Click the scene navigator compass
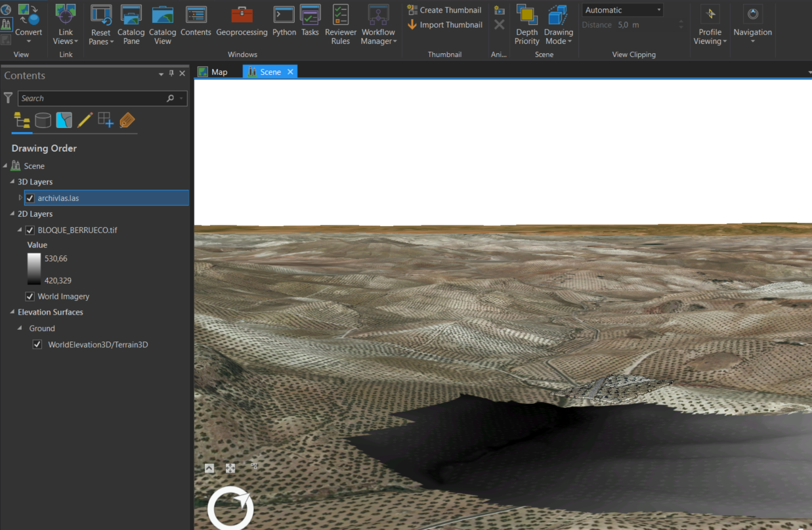The width and height of the screenshot is (812, 530). point(230,508)
